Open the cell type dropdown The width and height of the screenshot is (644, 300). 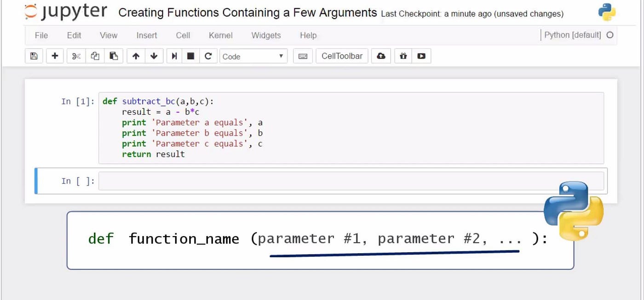point(253,56)
